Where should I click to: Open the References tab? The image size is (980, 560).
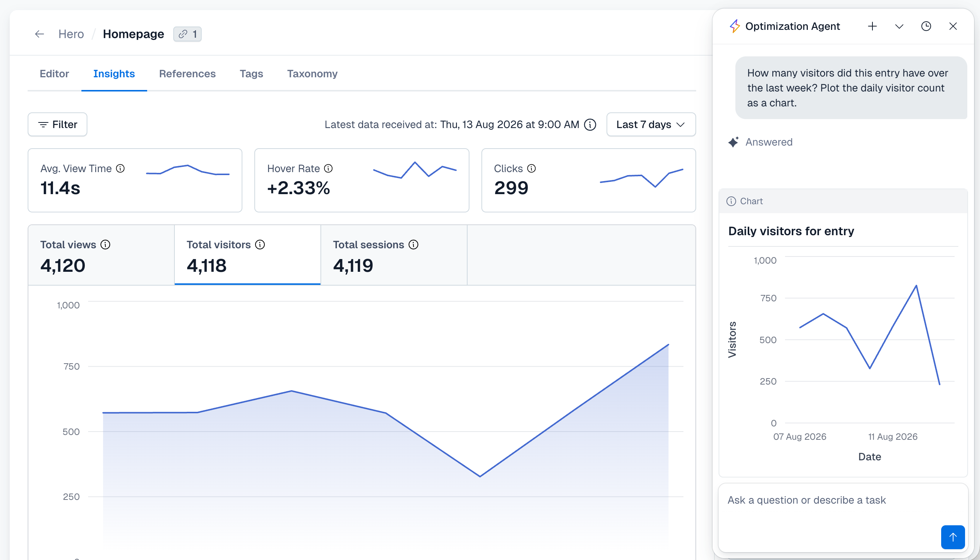(x=187, y=74)
